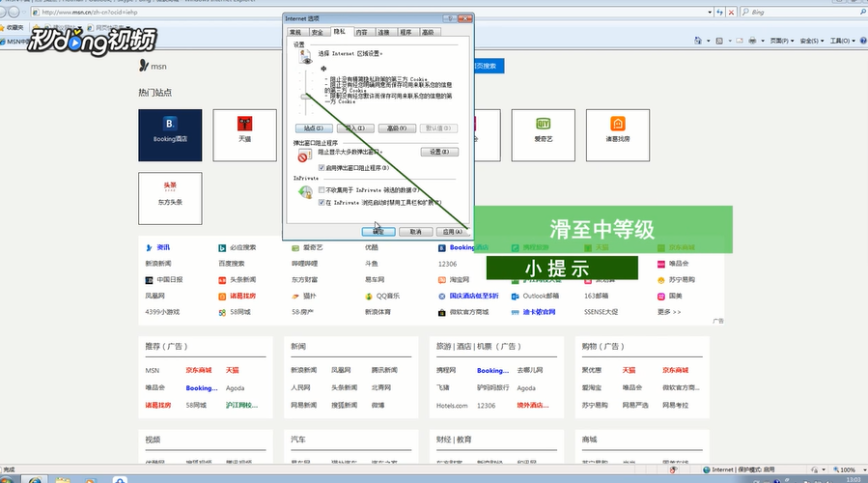Click the 必应搜索 Bing icon link

click(222, 247)
